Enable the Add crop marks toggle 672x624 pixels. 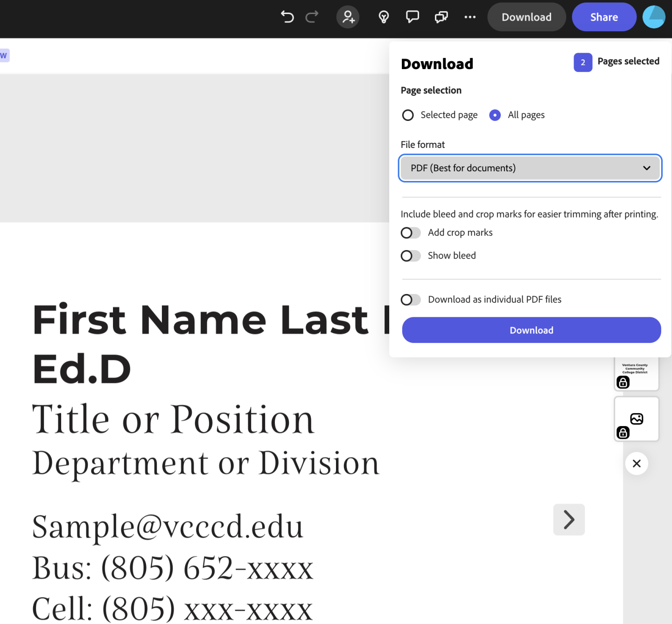[410, 232]
